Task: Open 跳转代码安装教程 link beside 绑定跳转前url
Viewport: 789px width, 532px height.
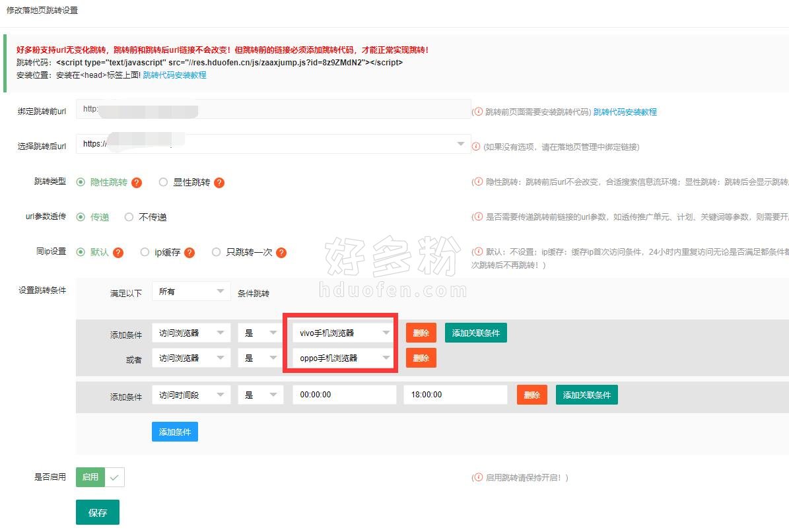Action: pyautogui.click(x=625, y=112)
